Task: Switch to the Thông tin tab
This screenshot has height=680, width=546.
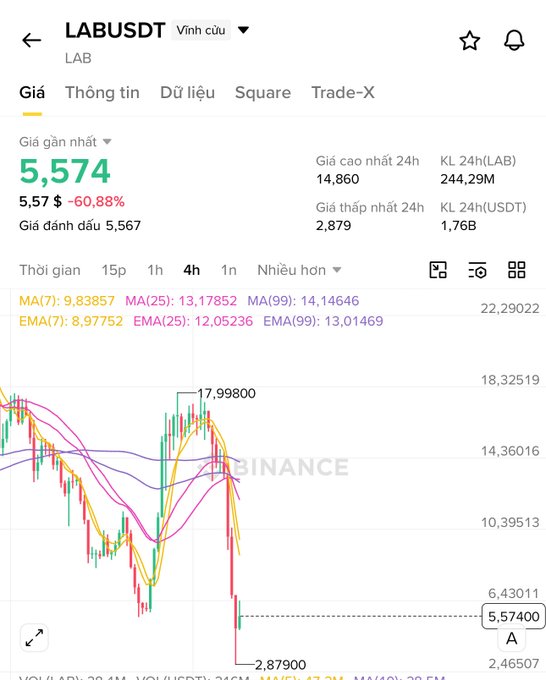Action: pyautogui.click(x=102, y=93)
